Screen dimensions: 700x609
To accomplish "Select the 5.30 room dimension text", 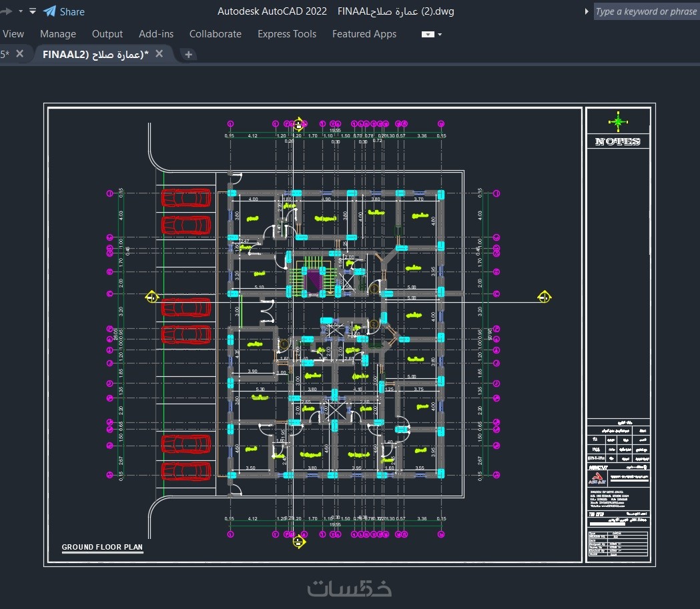I will (x=260, y=390).
